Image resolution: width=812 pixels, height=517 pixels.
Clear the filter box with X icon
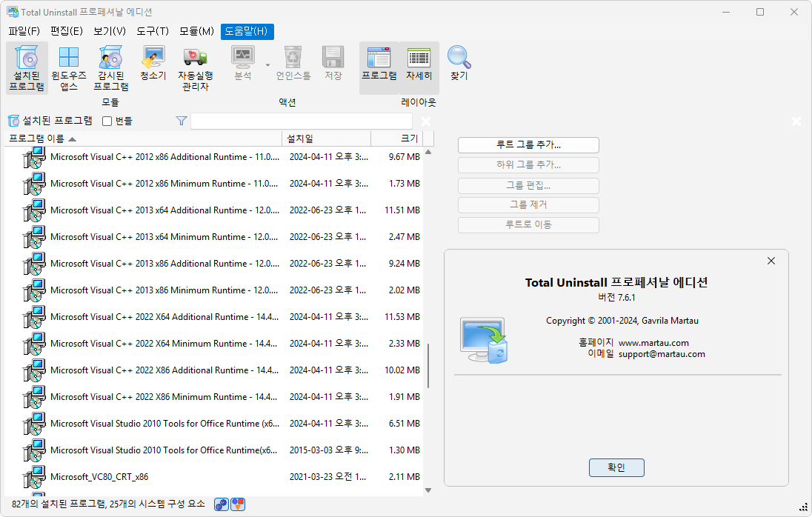tap(426, 121)
